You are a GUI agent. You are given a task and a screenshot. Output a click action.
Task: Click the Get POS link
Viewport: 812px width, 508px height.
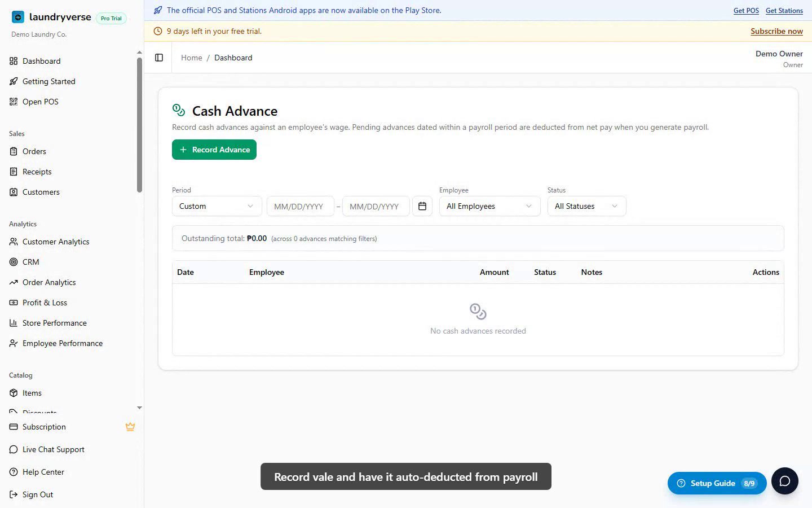click(x=746, y=11)
